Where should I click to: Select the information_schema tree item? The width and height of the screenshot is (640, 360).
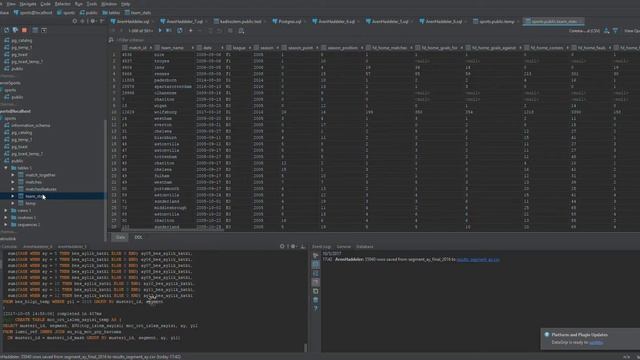(30, 125)
